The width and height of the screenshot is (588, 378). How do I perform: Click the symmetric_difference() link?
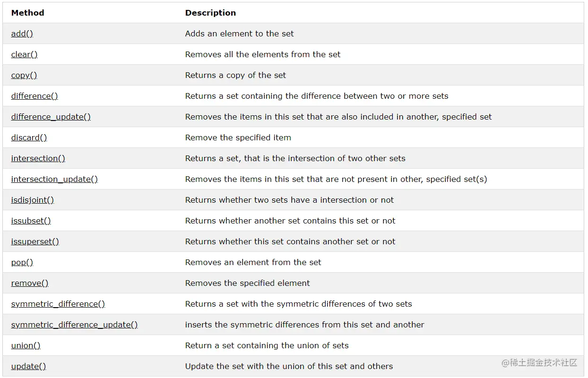pos(58,304)
